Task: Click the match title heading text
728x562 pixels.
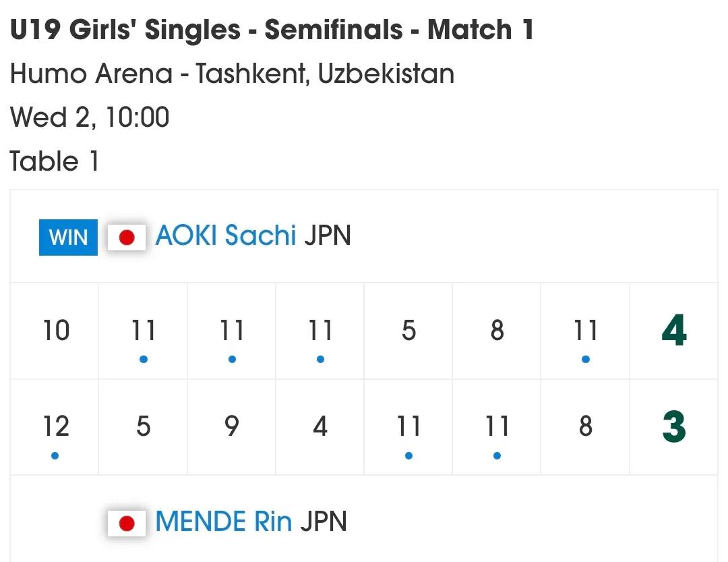Action: pyautogui.click(x=271, y=29)
